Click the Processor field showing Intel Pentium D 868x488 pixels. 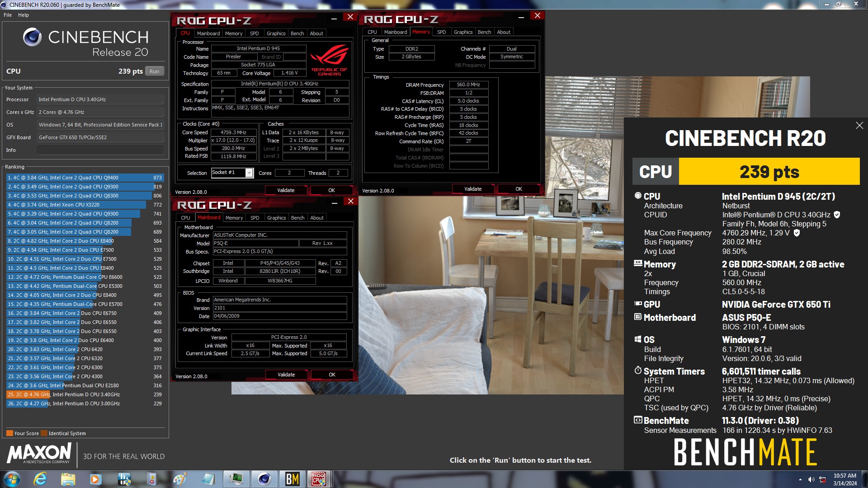pos(100,99)
